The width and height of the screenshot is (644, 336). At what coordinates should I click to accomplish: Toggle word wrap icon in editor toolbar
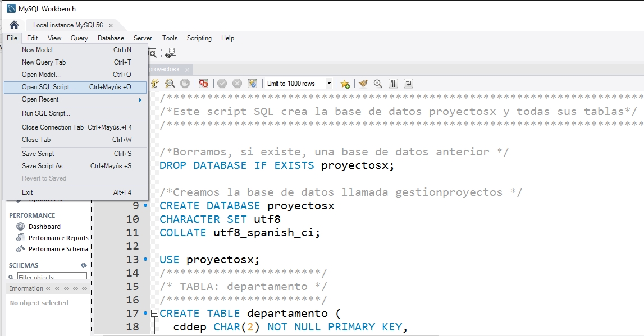point(408,84)
